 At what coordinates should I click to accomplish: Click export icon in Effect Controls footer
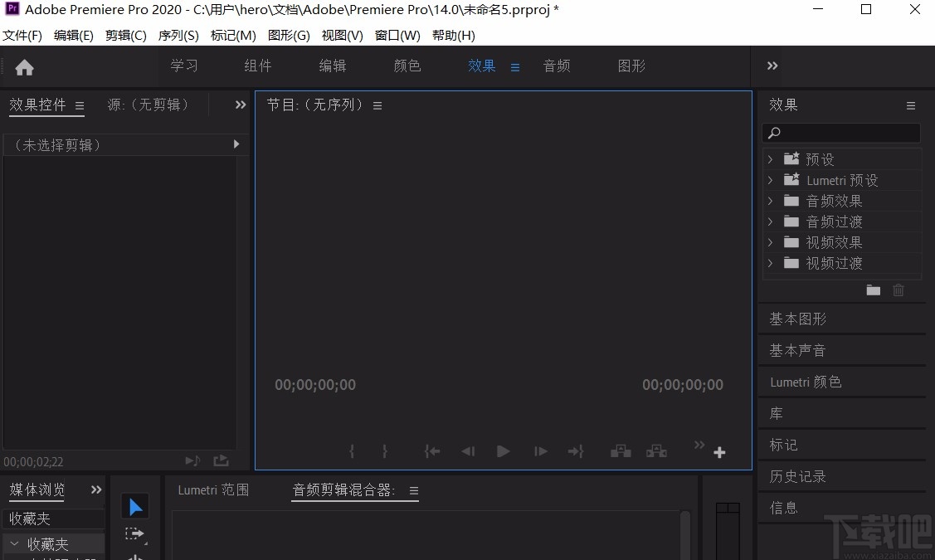point(221,460)
